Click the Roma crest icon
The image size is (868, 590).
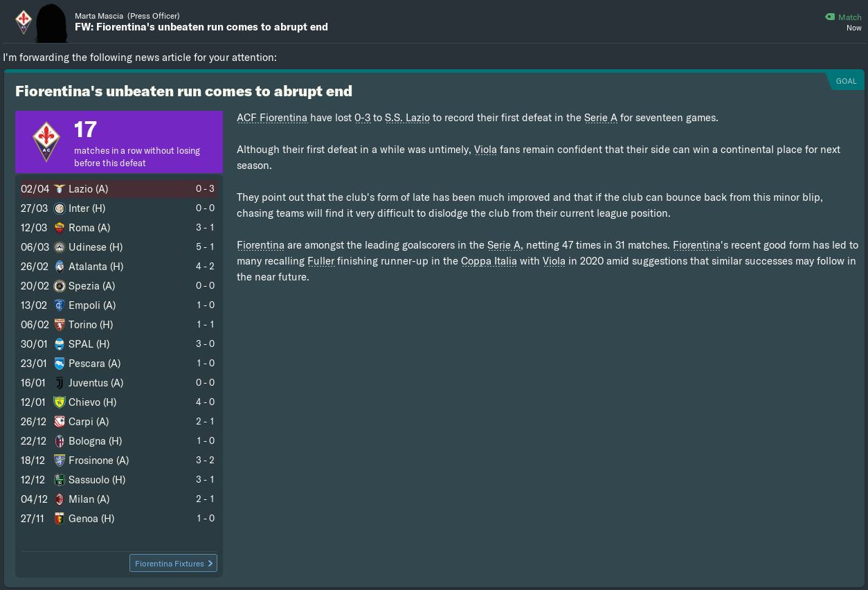click(x=60, y=228)
